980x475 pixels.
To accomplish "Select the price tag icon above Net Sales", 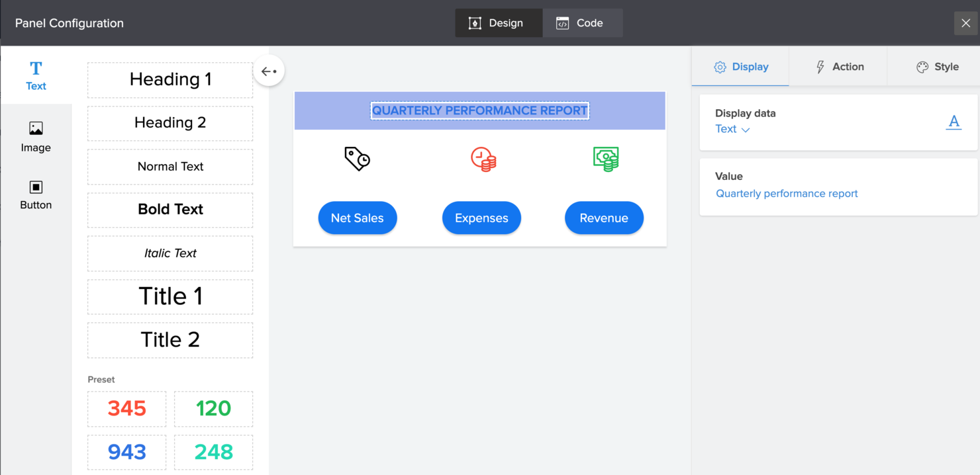I will (358, 158).
